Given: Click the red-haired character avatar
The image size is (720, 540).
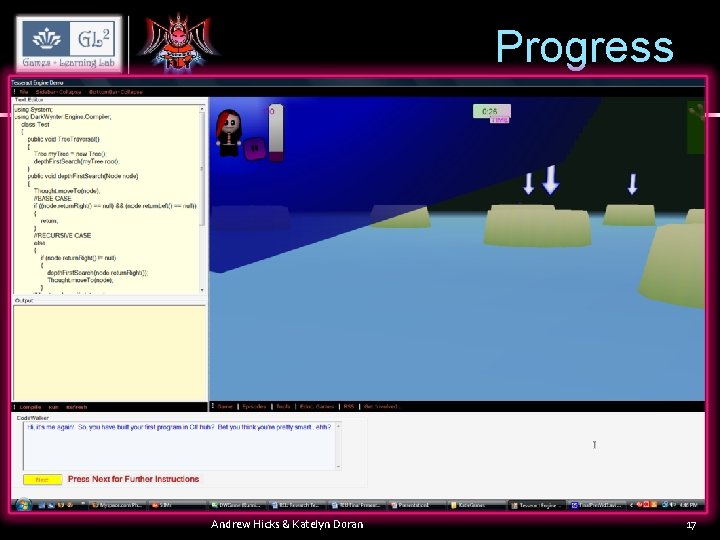Looking at the screenshot, I should pos(228,133).
